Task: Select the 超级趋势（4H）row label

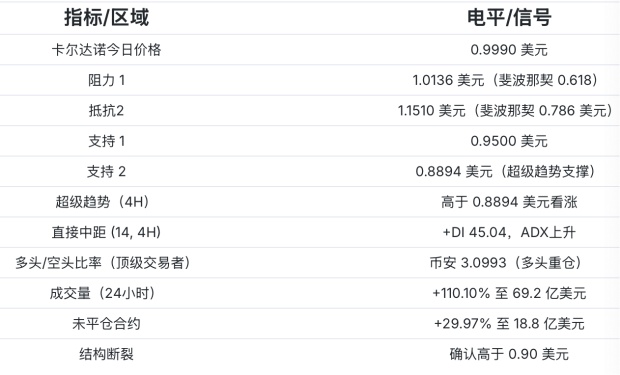Action: tap(103, 202)
